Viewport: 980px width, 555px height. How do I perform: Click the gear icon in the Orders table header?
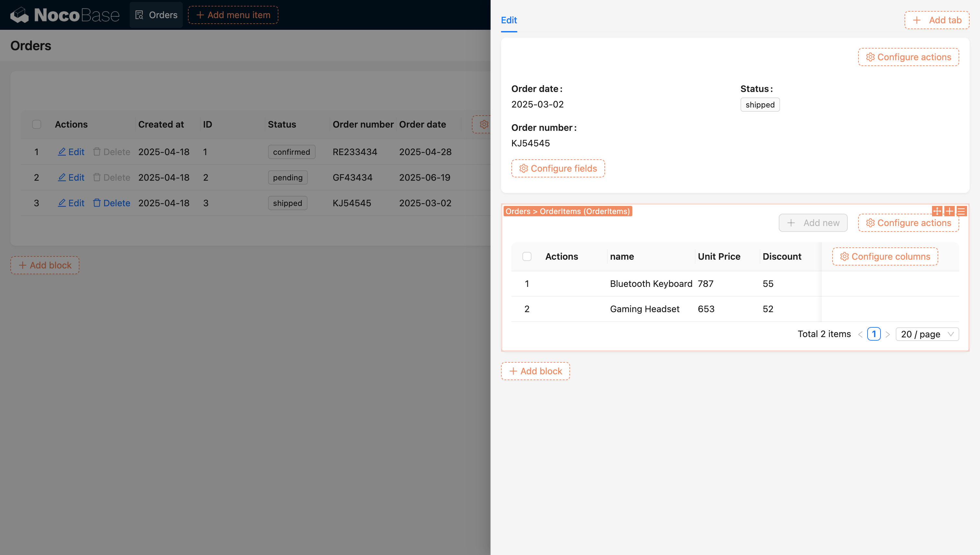pos(484,124)
